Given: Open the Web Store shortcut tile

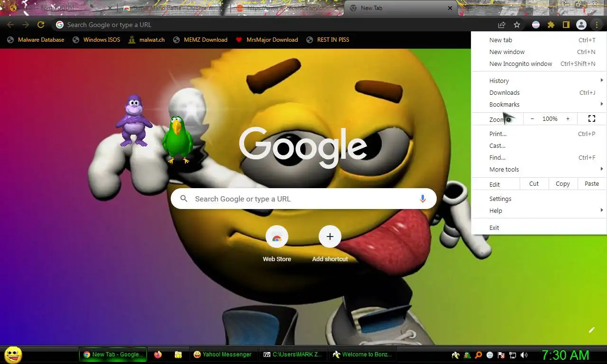Looking at the screenshot, I should pyautogui.click(x=277, y=244).
